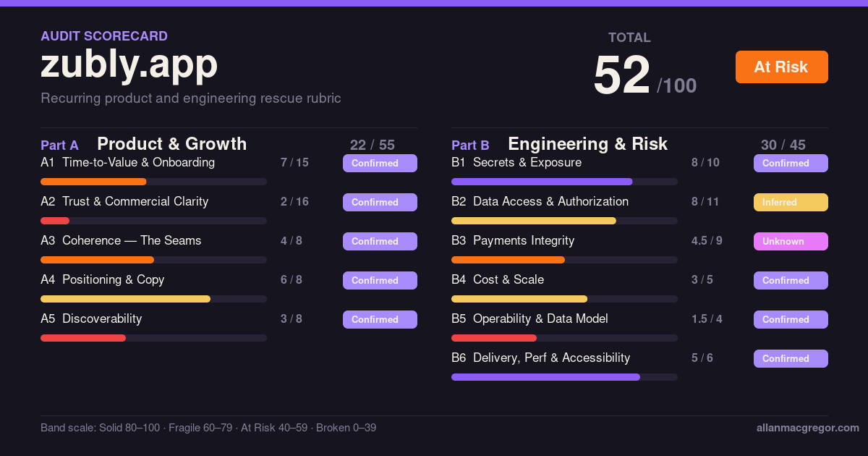The image size is (868, 456).
Task: Click the Confirmed badge for A2 Trust
Action: 380,202
